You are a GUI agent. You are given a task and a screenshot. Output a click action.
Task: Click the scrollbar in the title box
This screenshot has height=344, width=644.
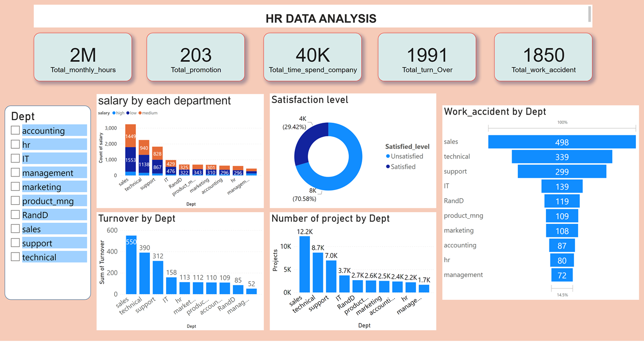(589, 15)
